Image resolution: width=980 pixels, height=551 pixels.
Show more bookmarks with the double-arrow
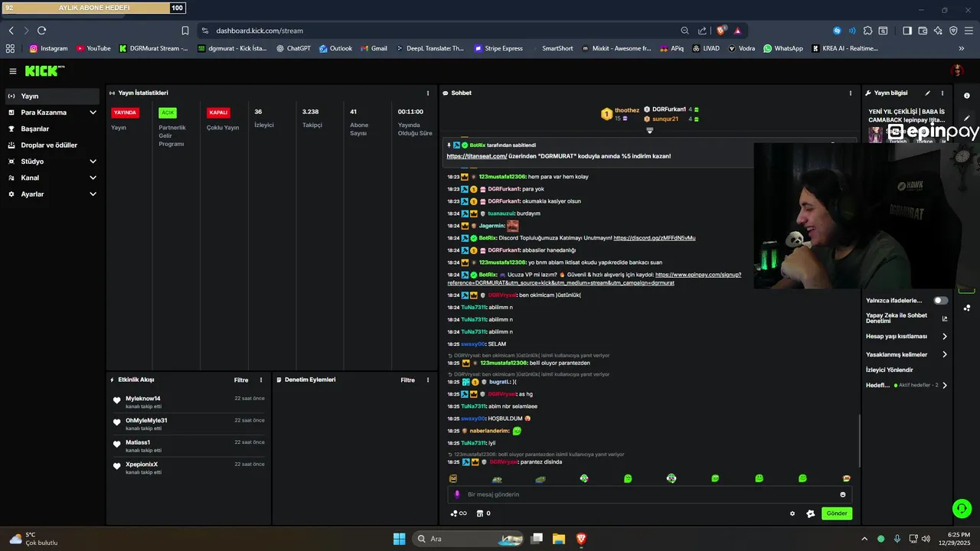coord(962,48)
